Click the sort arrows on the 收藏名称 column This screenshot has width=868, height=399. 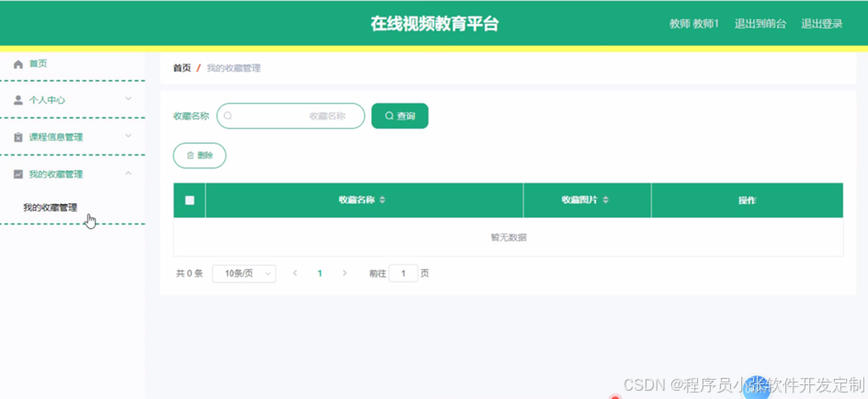[x=382, y=200]
